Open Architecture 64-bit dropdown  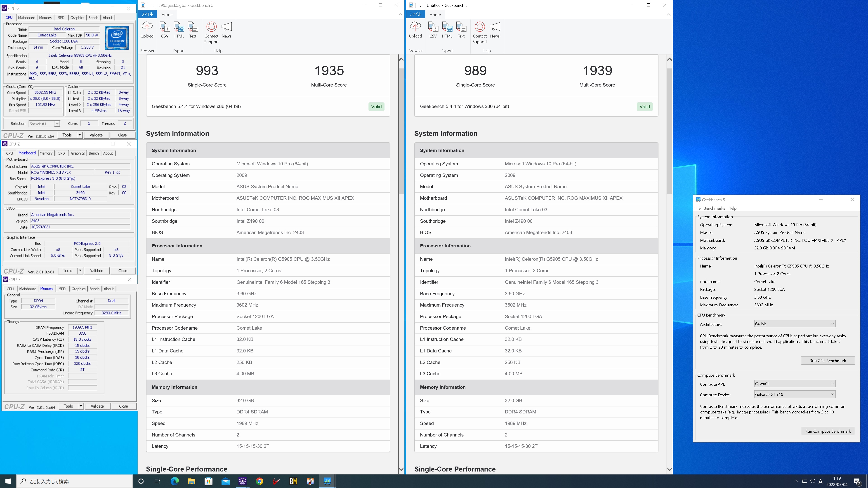pyautogui.click(x=795, y=324)
